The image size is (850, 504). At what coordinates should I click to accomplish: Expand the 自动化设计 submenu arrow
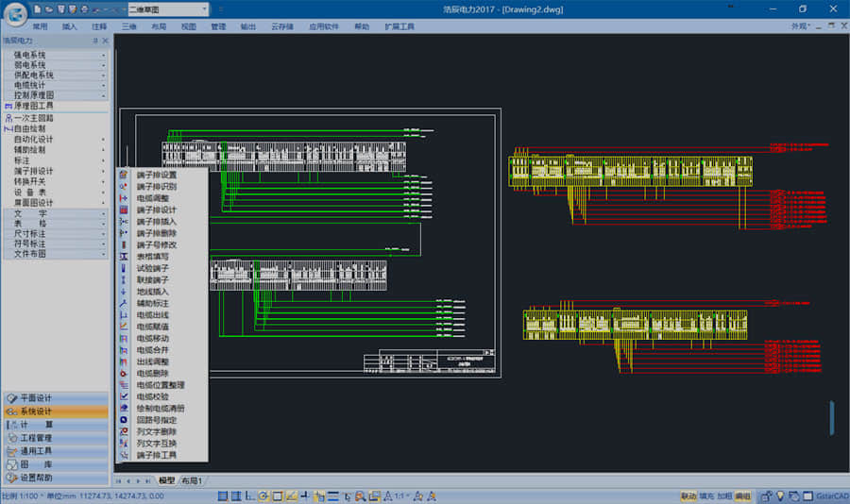tap(104, 140)
